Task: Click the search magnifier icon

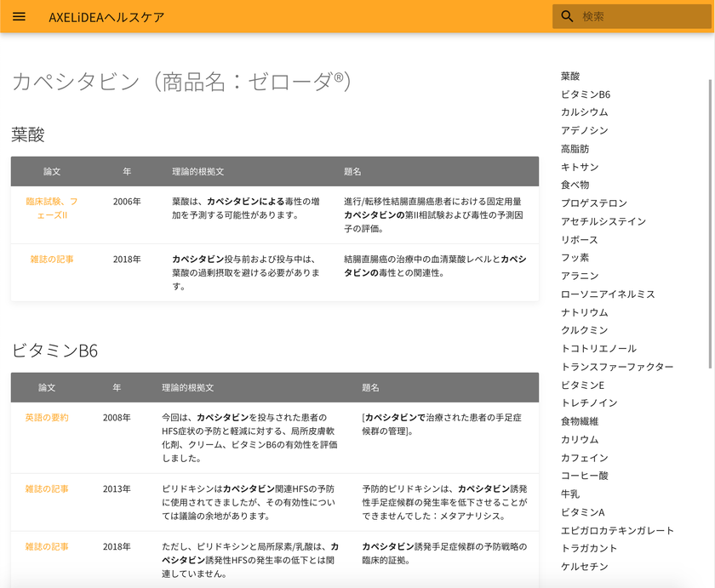Action: pos(567,17)
